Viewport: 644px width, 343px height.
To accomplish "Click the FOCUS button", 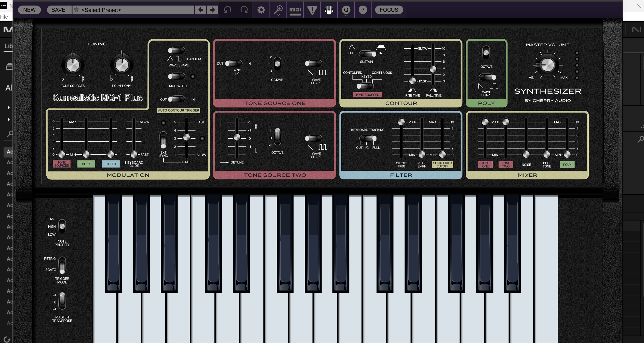I will click(389, 10).
